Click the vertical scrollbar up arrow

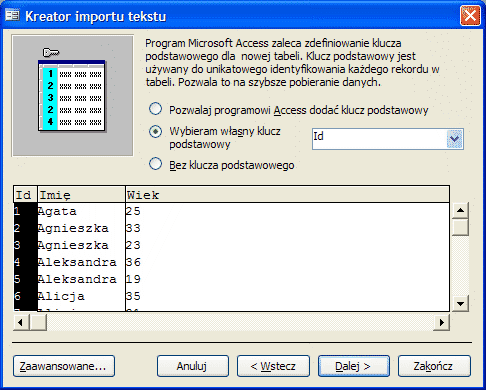[x=460, y=210]
